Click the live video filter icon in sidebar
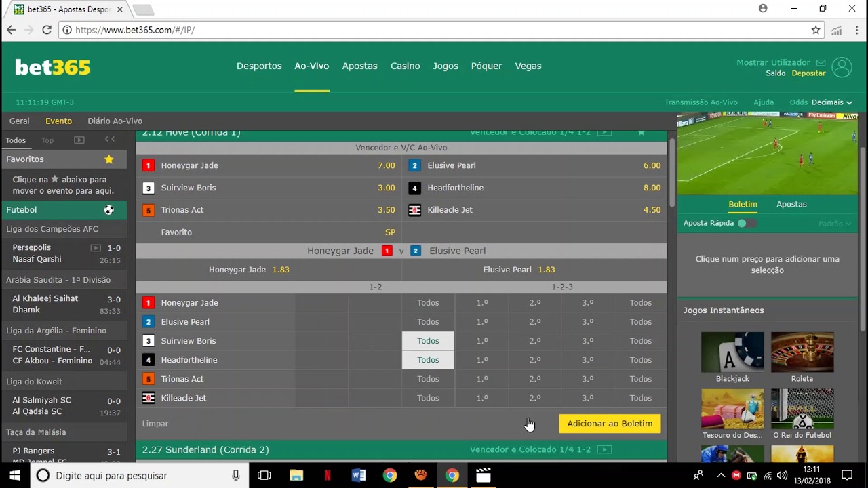The image size is (868, 488). 79,140
